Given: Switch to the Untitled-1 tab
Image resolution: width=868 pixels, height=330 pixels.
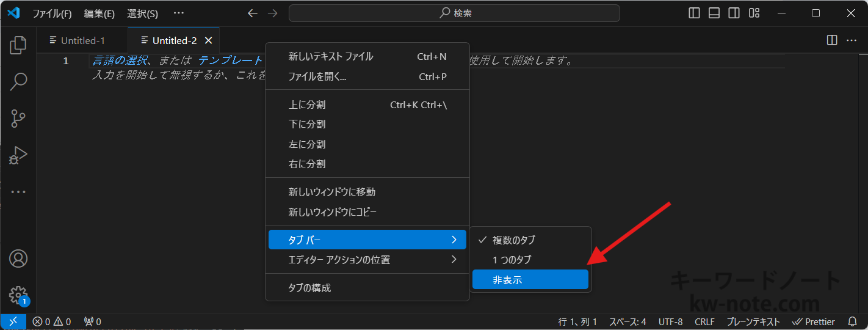Looking at the screenshot, I should [x=82, y=40].
